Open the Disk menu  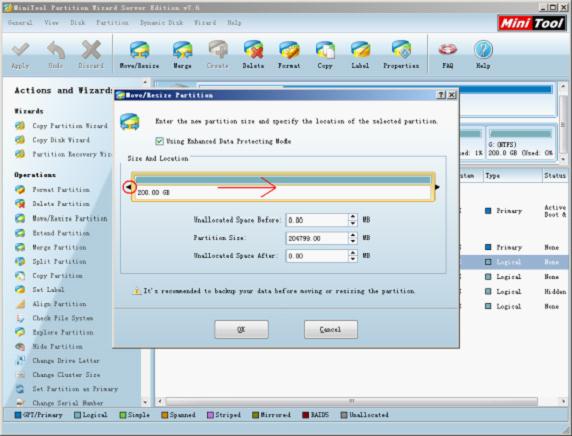(77, 23)
